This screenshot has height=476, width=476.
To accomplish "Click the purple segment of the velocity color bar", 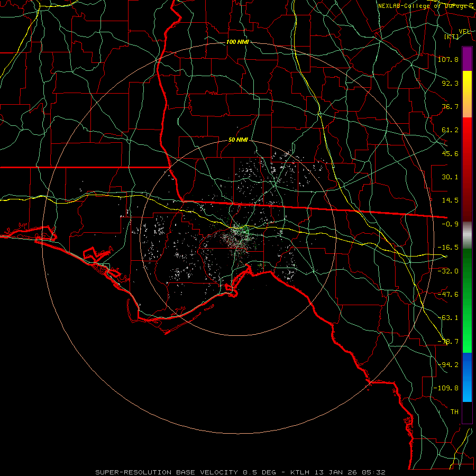I will 467,59.
